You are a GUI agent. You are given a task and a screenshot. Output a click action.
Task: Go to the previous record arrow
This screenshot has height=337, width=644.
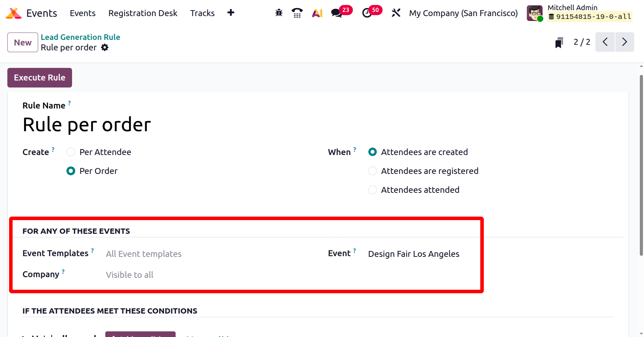[605, 42]
